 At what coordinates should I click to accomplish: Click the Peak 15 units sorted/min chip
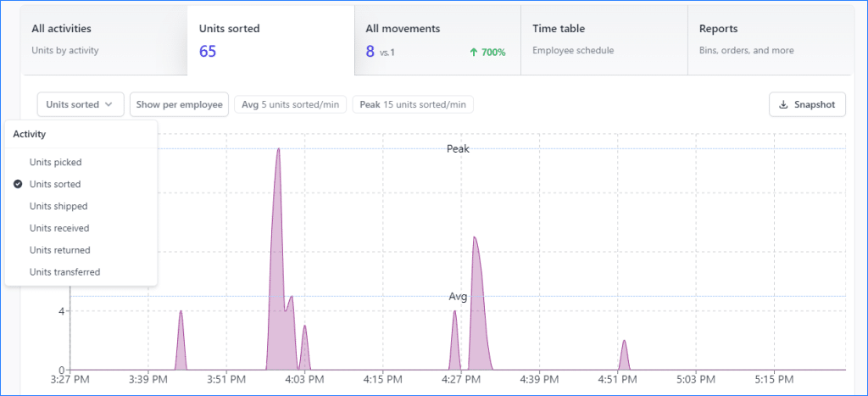(x=413, y=104)
